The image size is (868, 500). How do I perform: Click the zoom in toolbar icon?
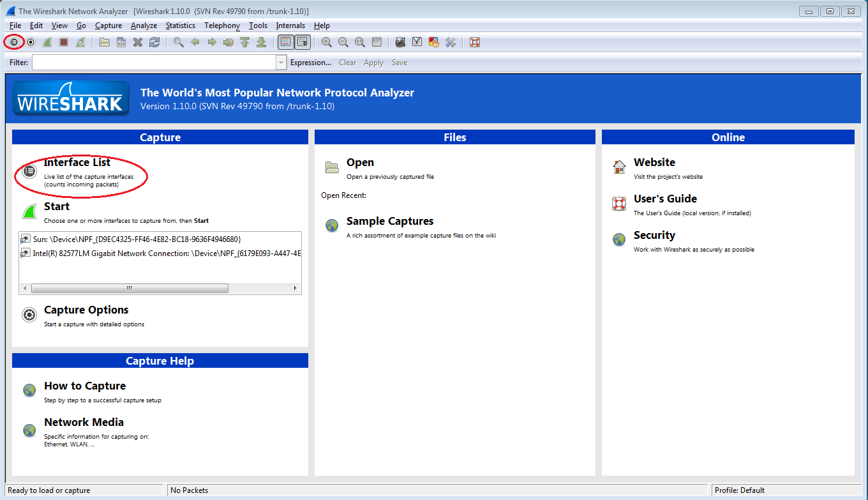327,42
